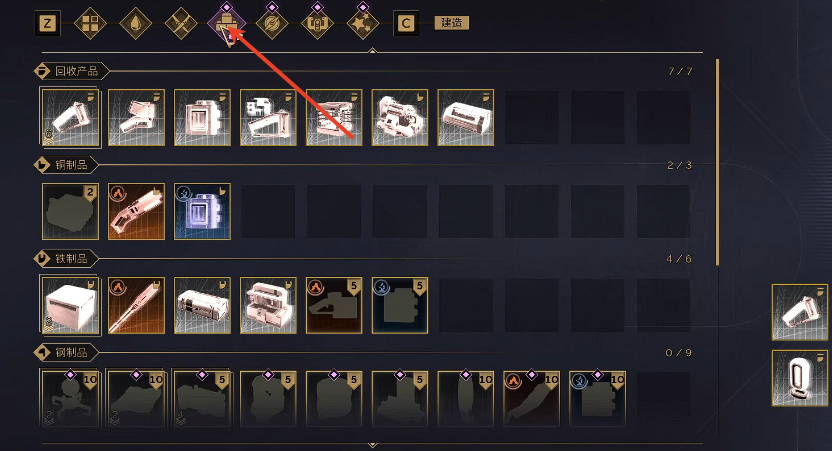Pick the first item in 回收产品 row

tap(71, 117)
